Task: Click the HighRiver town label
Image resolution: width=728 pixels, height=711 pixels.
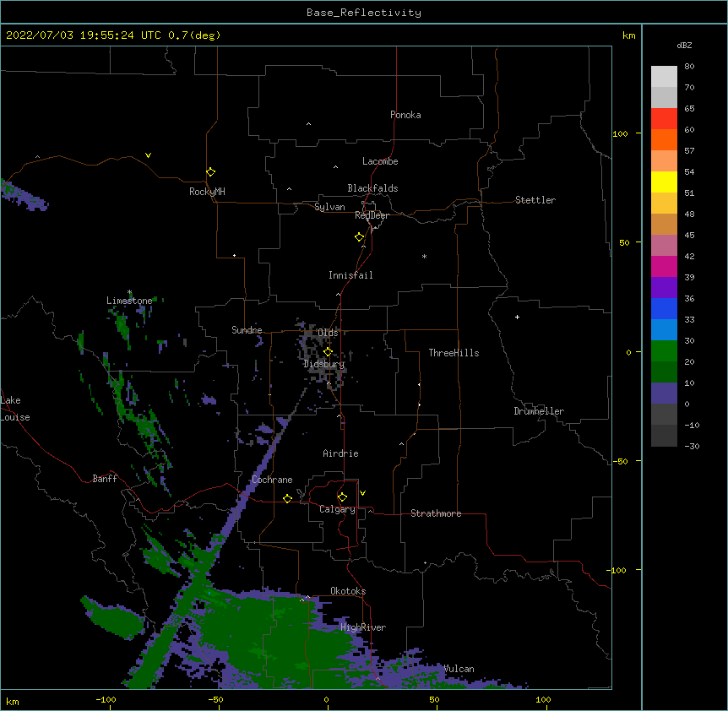Action: point(363,627)
